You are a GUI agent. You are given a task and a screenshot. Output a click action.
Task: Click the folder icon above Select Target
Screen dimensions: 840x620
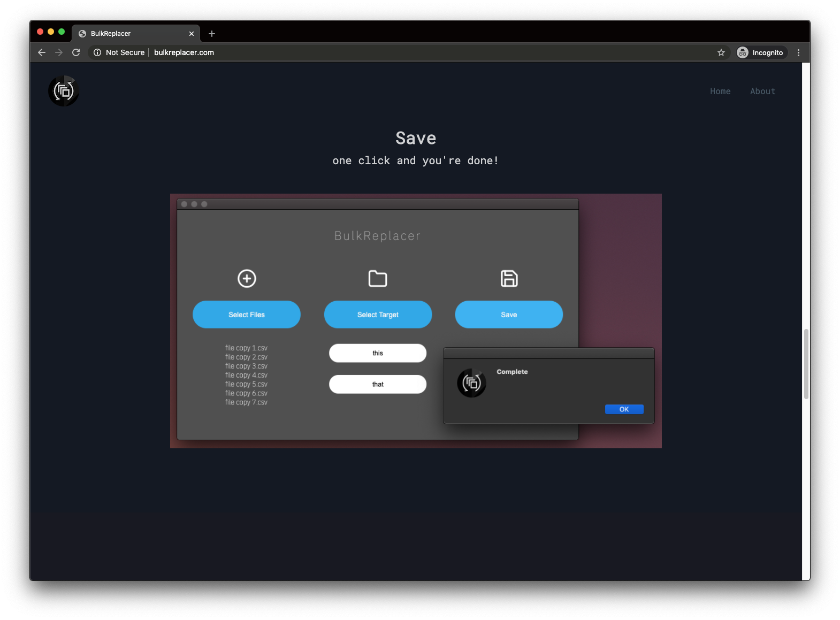click(378, 279)
